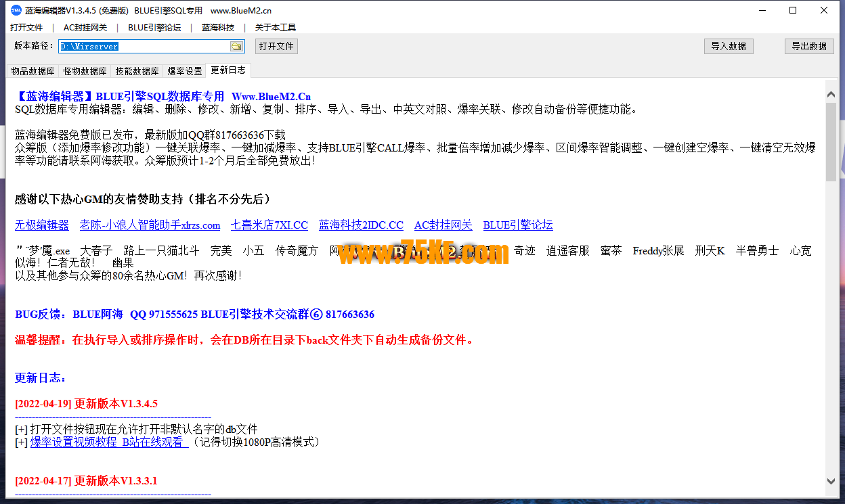Select the 更新日志 tab

[x=228, y=70]
